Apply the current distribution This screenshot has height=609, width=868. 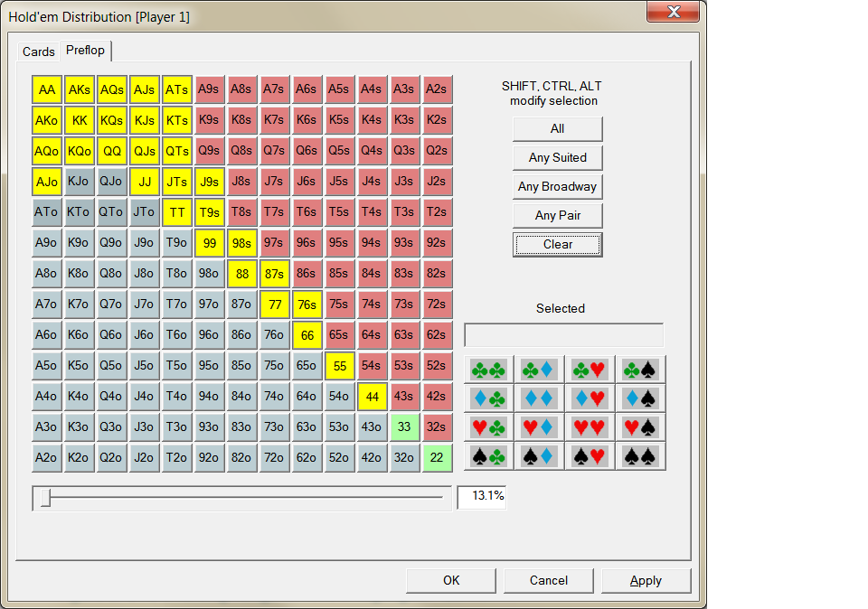click(x=646, y=580)
